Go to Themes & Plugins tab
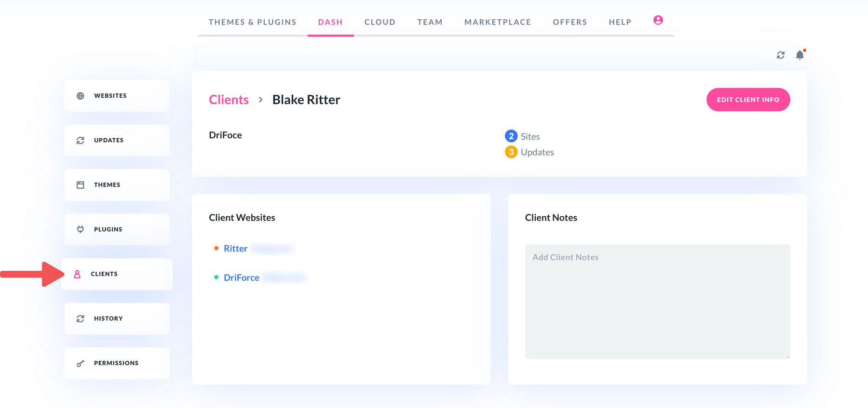The height and width of the screenshot is (408, 868). [252, 22]
